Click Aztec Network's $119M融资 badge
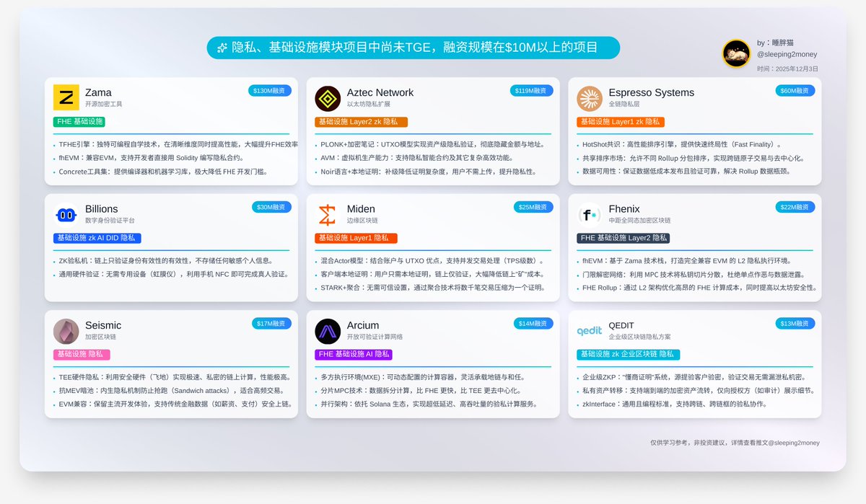 (x=531, y=91)
